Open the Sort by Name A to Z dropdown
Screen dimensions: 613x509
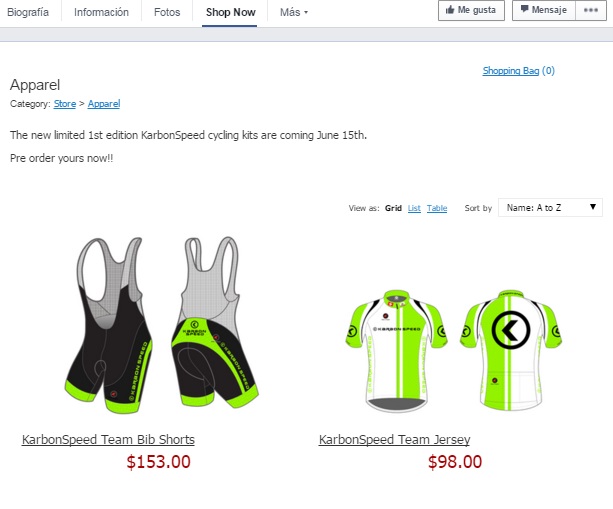click(x=550, y=207)
